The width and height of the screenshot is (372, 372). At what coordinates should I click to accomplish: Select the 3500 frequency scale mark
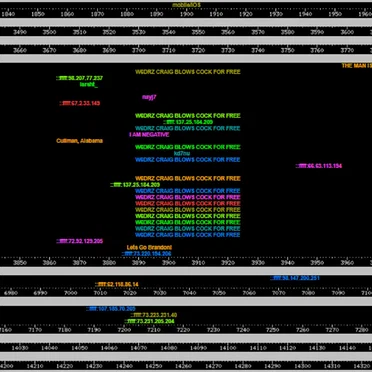tap(50, 32)
